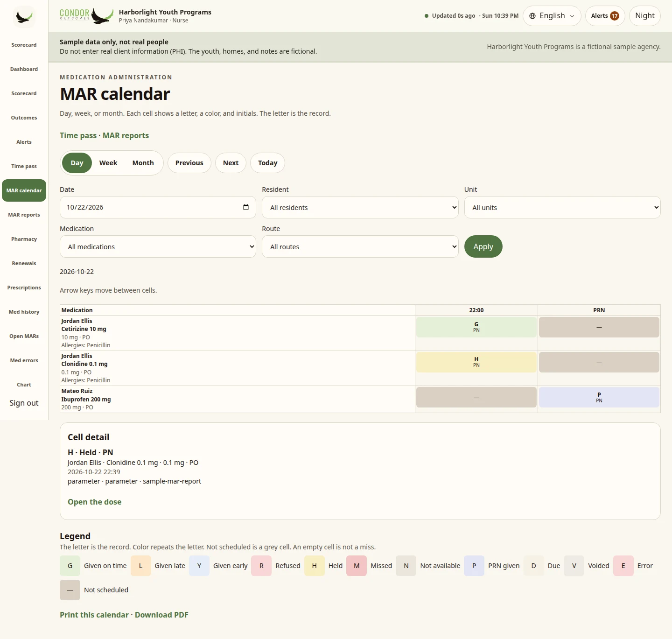Open the date picker calendar icon
The image size is (672, 639).
point(246,207)
